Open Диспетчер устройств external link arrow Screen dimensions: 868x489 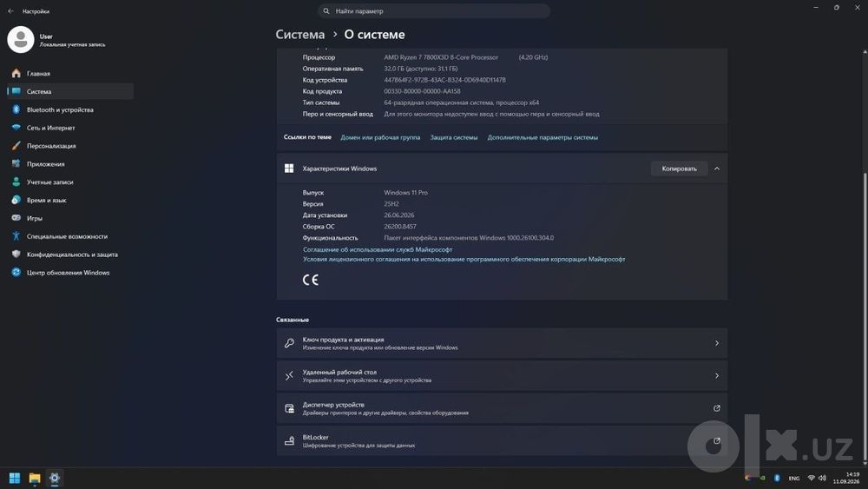(717, 409)
